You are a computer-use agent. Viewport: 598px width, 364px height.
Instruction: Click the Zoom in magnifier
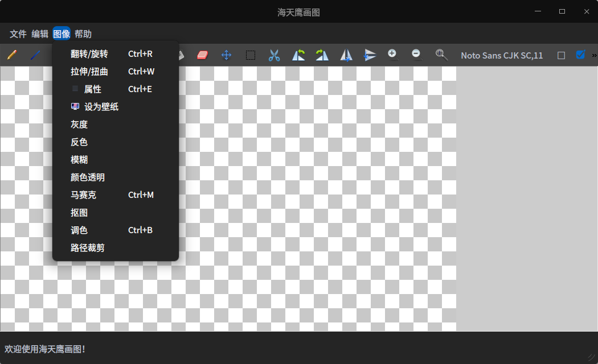pyautogui.click(x=393, y=55)
